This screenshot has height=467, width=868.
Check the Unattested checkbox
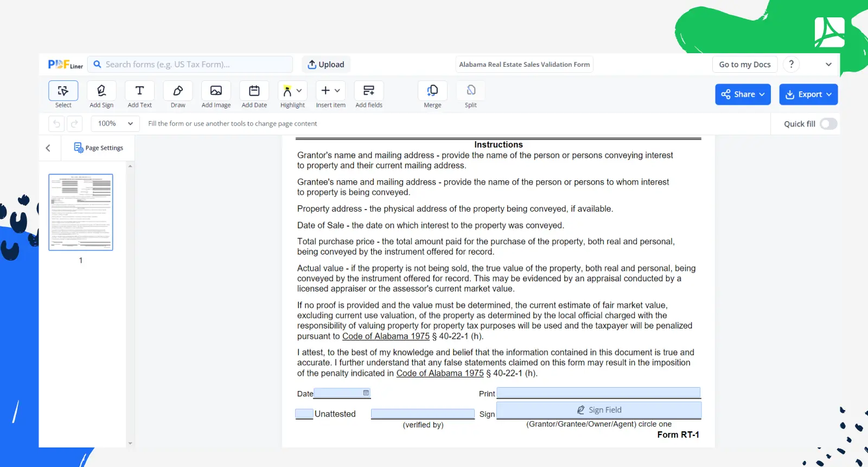[x=304, y=414]
